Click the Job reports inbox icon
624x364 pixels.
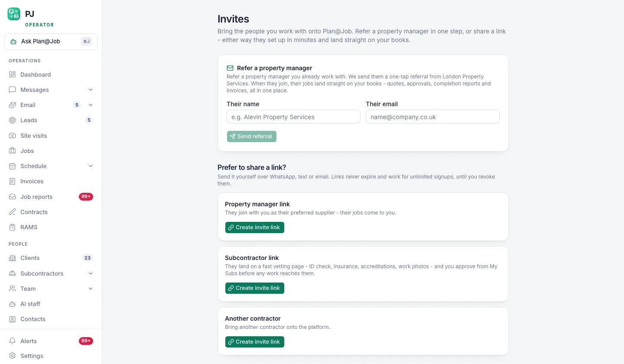click(x=12, y=197)
